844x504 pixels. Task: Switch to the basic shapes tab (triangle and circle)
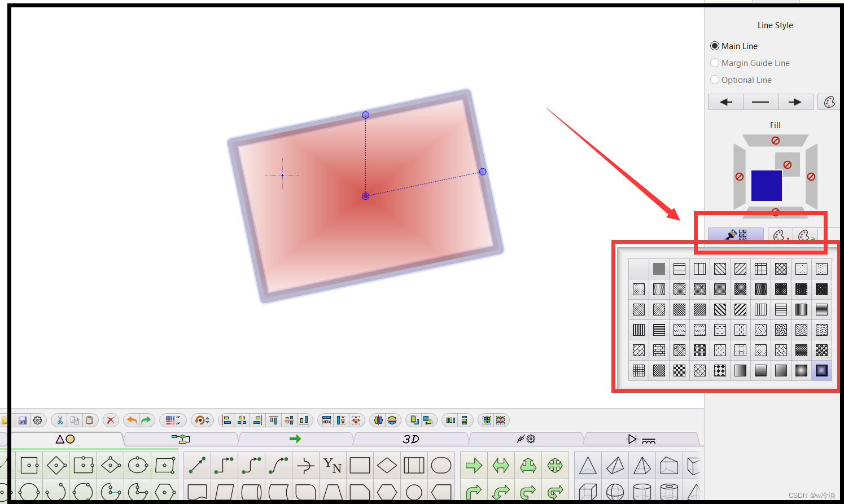(x=65, y=439)
